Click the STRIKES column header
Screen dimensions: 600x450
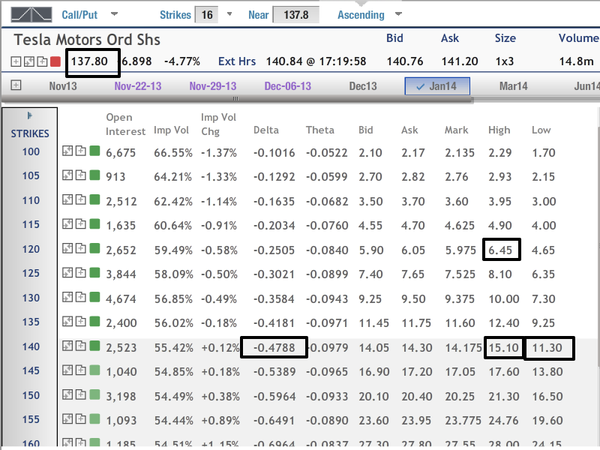(30, 134)
